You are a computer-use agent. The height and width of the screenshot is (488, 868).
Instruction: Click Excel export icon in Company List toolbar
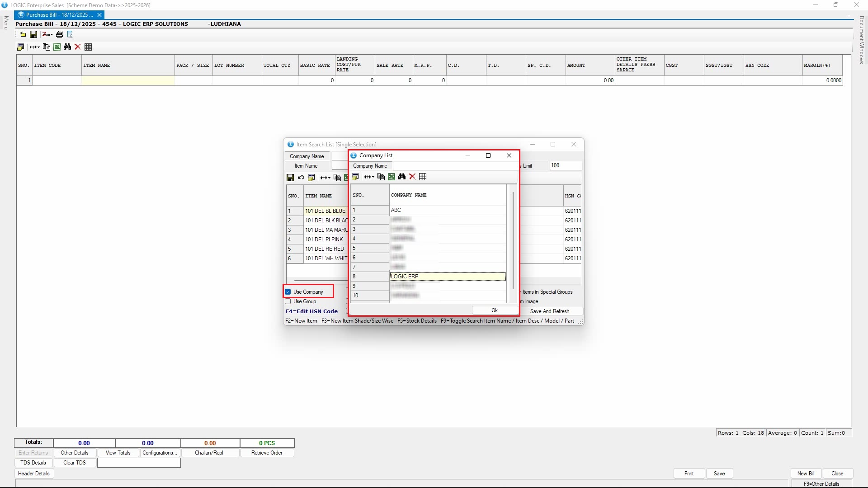392,177
